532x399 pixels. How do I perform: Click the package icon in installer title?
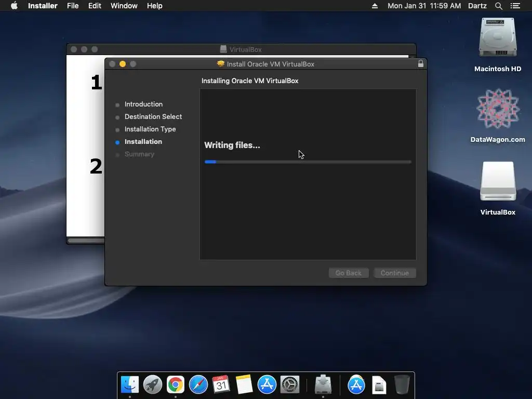(x=220, y=64)
